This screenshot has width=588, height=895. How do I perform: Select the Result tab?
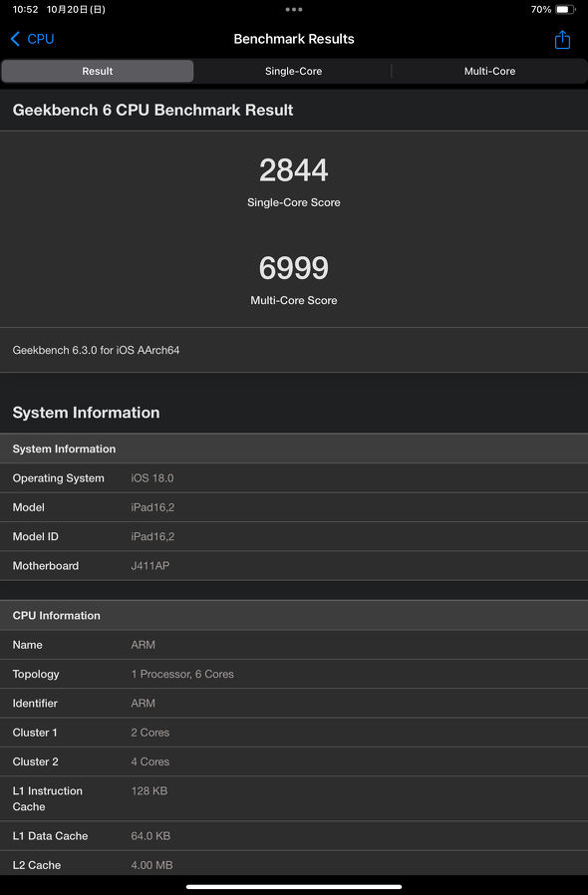[98, 72]
